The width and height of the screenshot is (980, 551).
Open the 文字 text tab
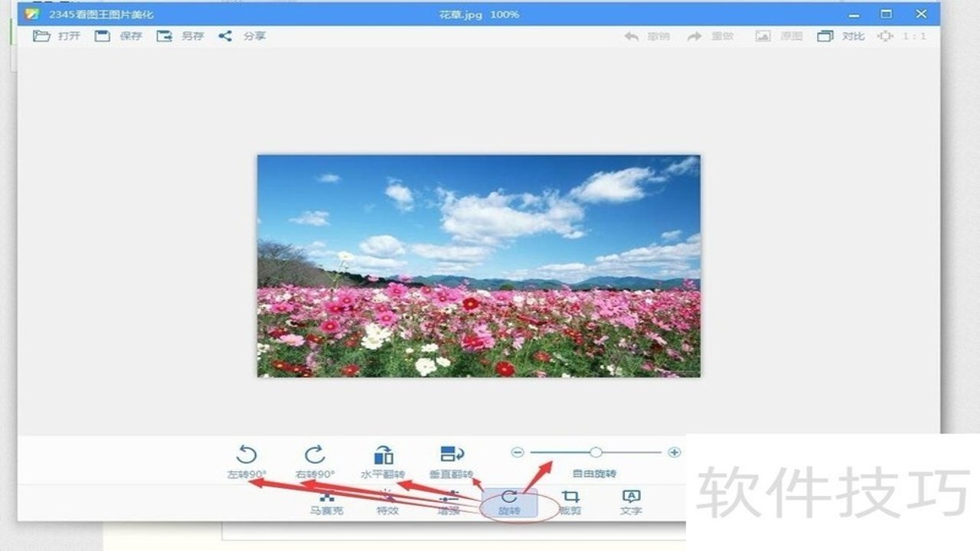click(x=631, y=503)
